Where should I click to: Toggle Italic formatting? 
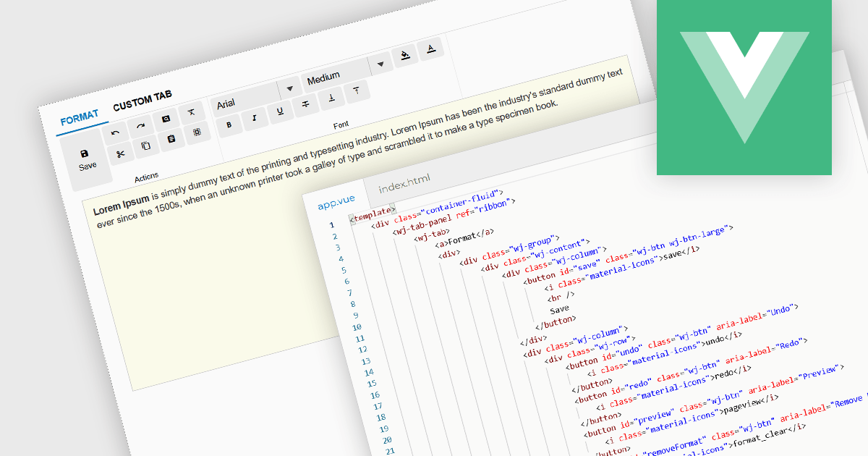point(255,118)
